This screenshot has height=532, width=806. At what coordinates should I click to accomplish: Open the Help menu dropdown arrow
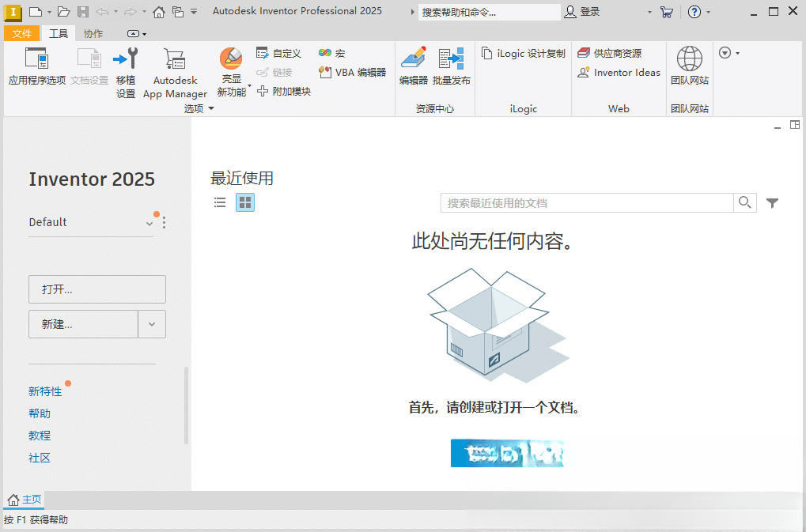709,12
